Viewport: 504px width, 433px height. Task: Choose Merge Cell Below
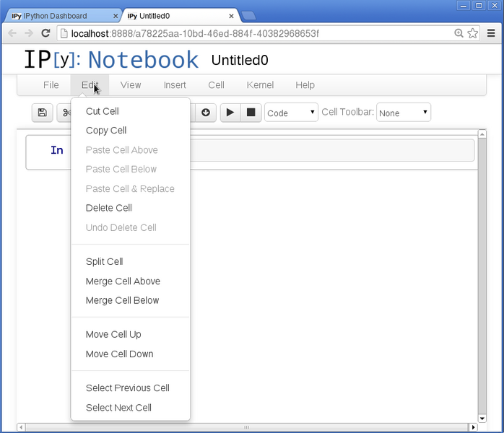pyautogui.click(x=131, y=301)
